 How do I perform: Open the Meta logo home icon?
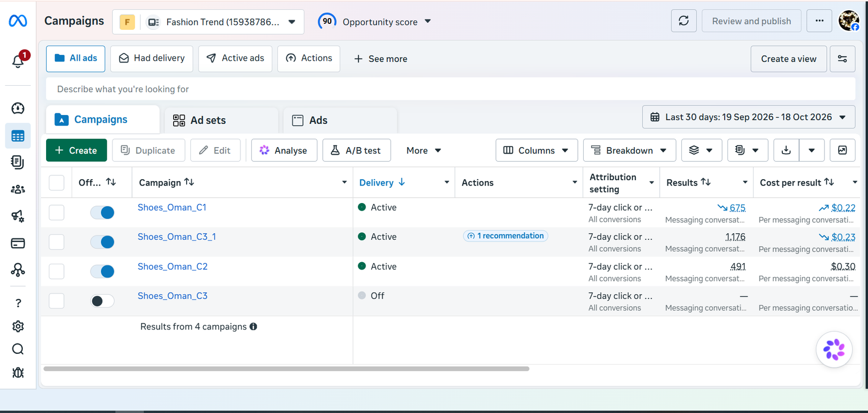pos(18,21)
